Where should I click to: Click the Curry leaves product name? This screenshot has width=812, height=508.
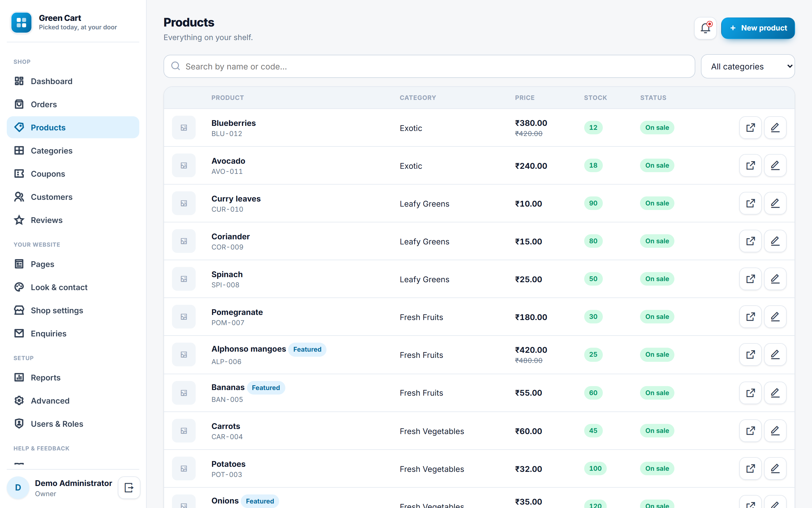236,199
